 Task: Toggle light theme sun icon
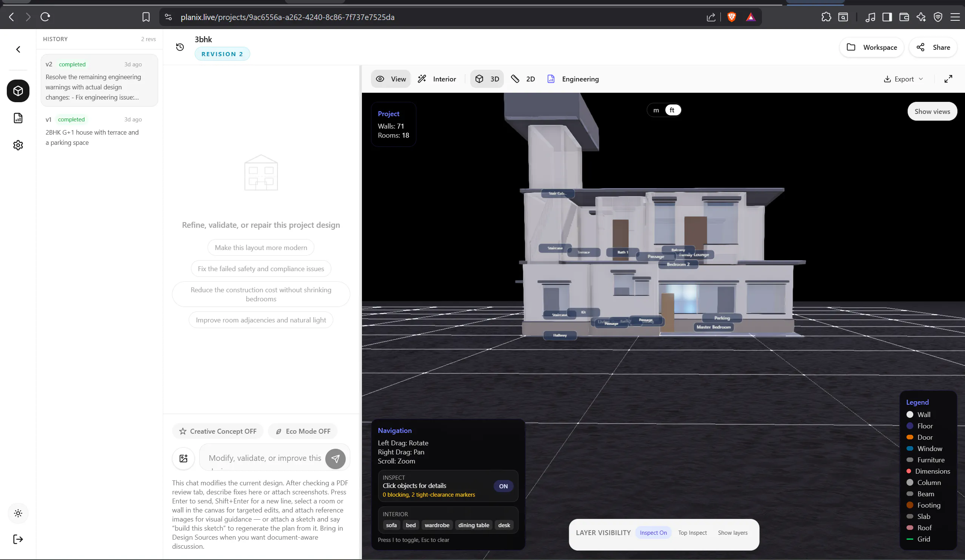point(18,513)
